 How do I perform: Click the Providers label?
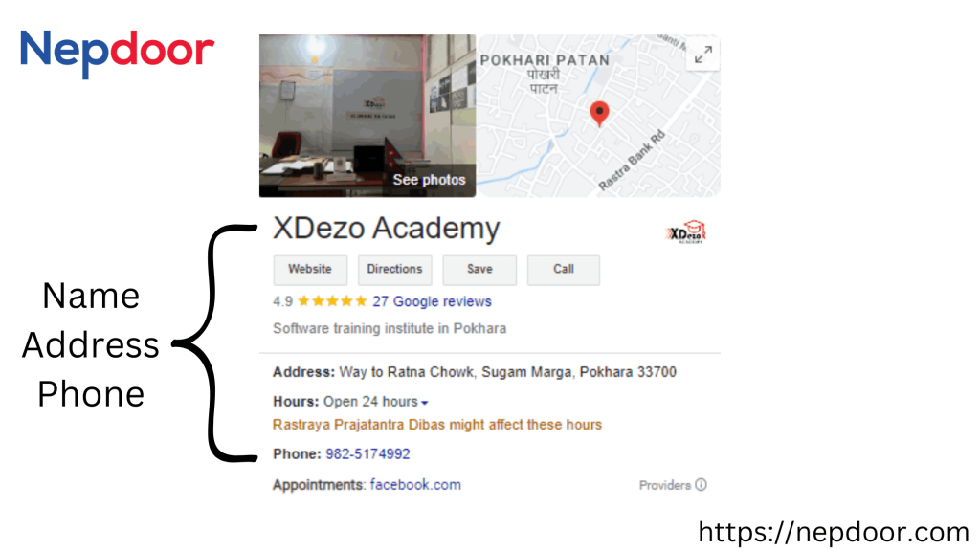coord(664,485)
